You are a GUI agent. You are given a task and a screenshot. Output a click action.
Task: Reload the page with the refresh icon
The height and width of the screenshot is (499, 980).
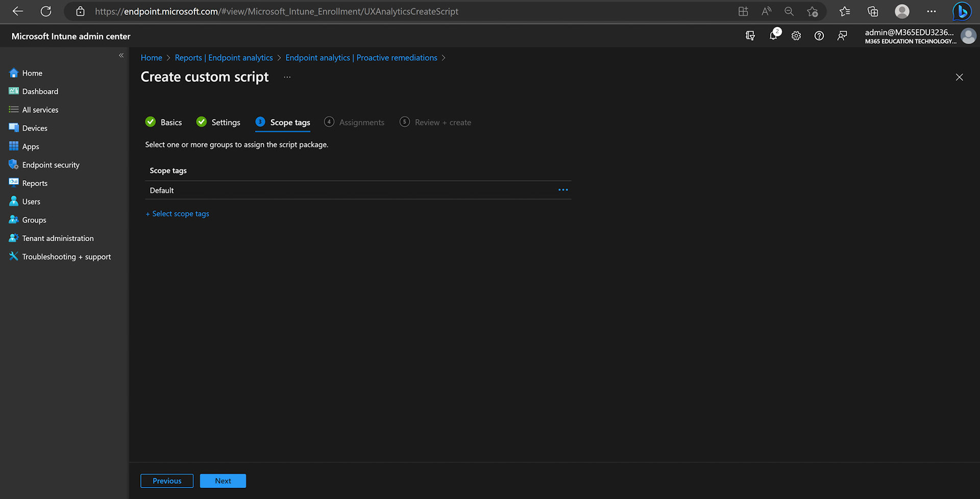click(46, 11)
